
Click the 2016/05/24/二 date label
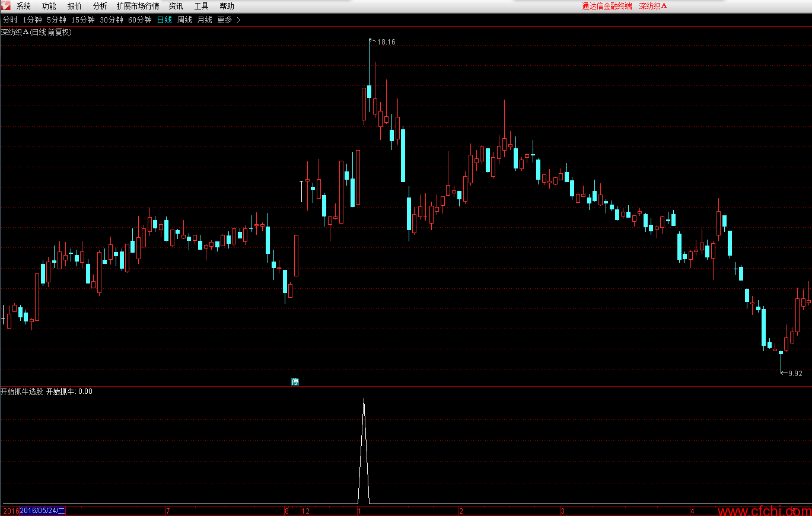coord(43,511)
